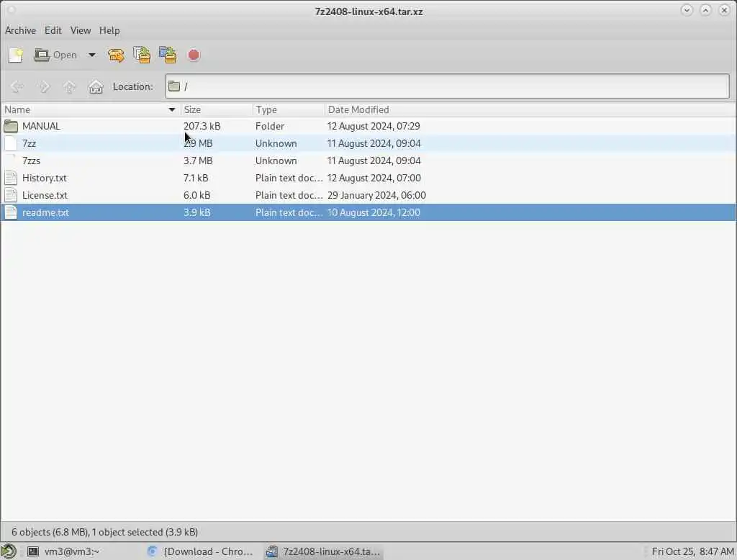Screen dimensions: 737x560
Task: Click the New archive icon
Action: tap(16, 55)
